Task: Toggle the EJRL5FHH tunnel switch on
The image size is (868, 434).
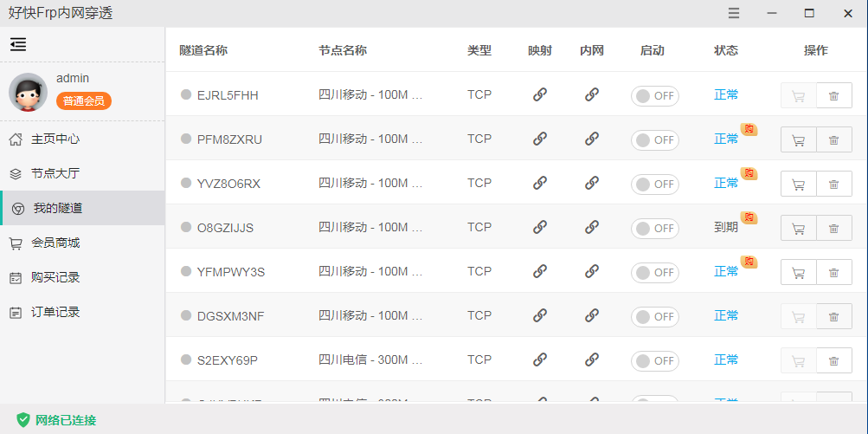Action: coord(654,95)
